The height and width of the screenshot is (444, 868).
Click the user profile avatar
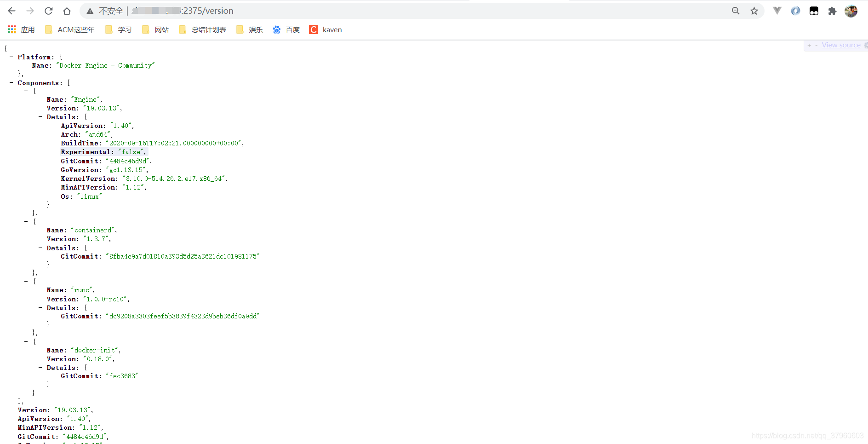tap(851, 11)
